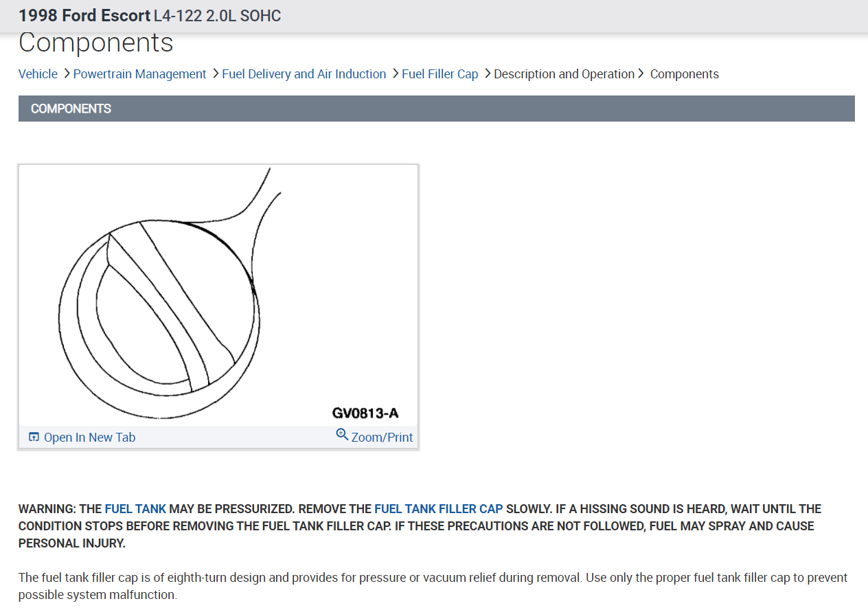Image resolution: width=868 pixels, height=610 pixels.
Task: Click the Components page heading
Action: pyautogui.click(x=96, y=43)
